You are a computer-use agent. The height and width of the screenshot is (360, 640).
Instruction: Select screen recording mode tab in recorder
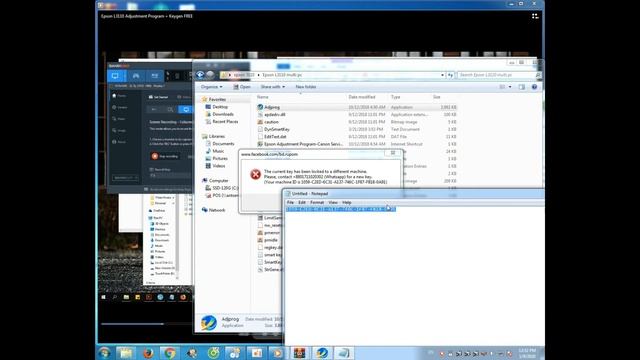pyautogui.click(x=116, y=76)
